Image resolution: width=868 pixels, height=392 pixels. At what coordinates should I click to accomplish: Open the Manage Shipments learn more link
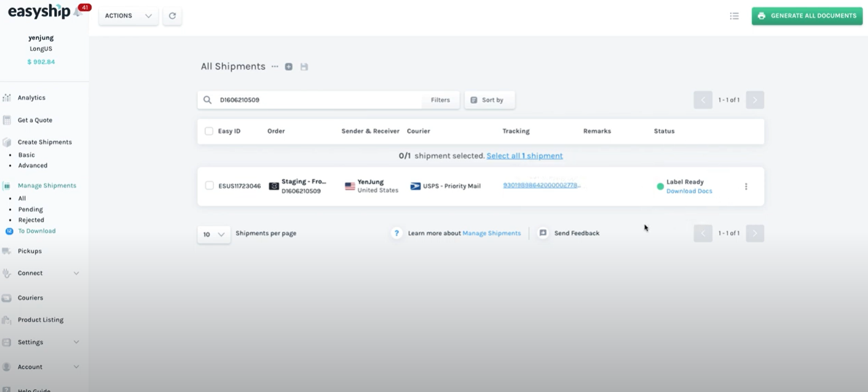click(491, 233)
